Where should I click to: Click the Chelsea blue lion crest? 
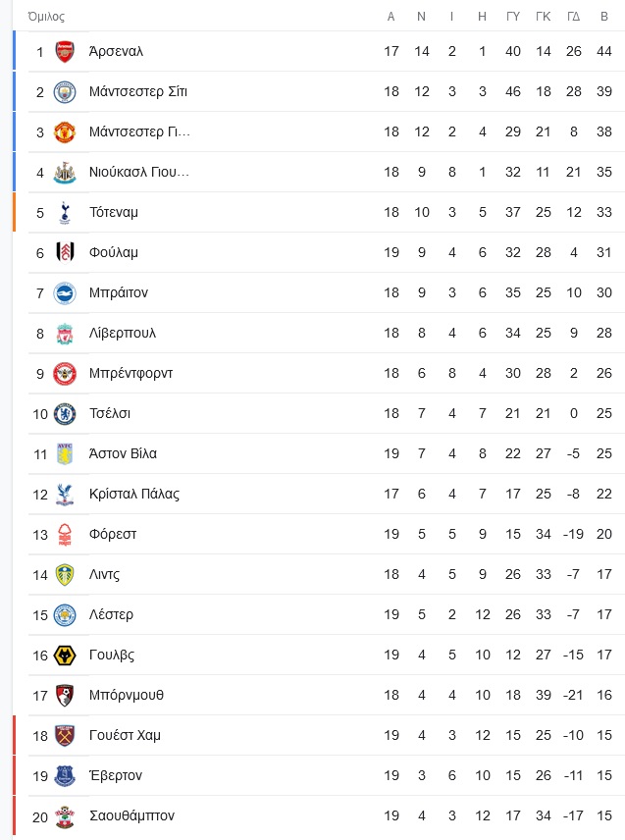tap(65, 413)
